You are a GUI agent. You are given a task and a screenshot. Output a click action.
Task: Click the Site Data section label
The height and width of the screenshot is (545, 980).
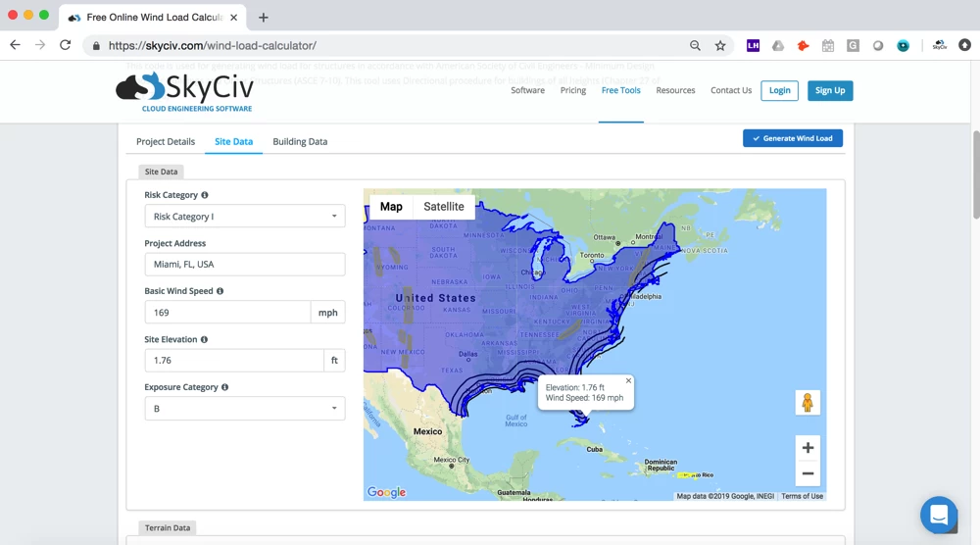pyautogui.click(x=162, y=172)
